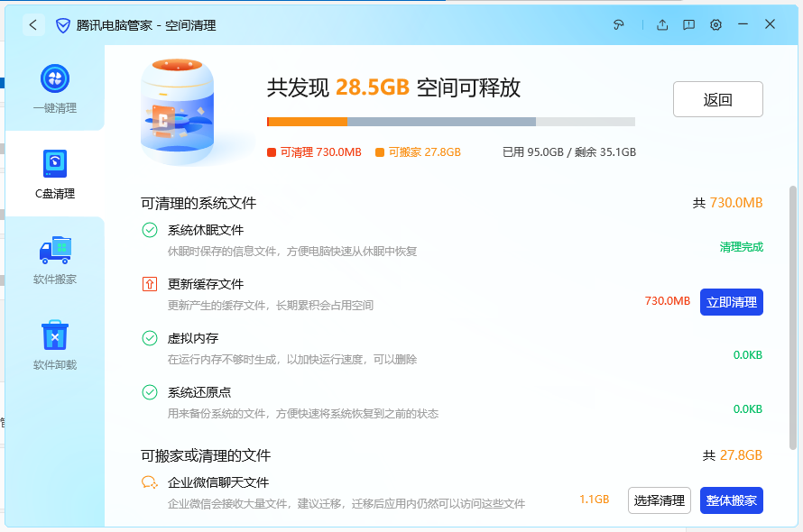Close the 腾讯电脑管家 window

(770, 24)
